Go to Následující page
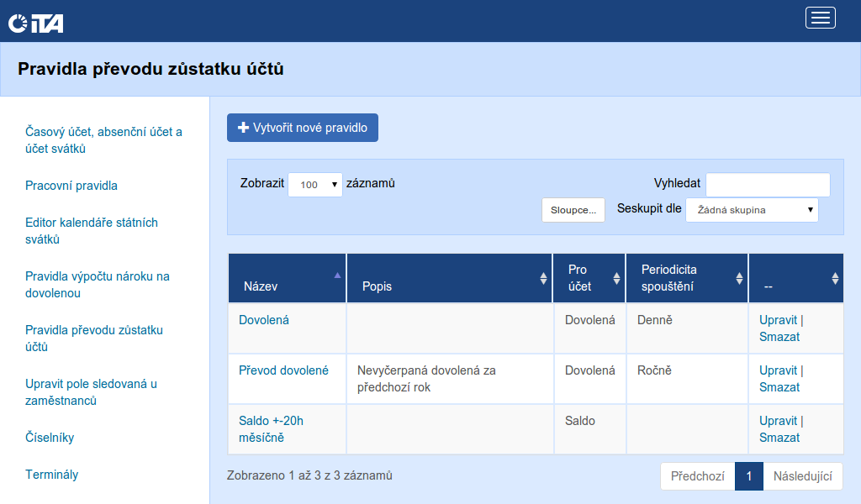The height and width of the screenshot is (504, 861). (802, 476)
